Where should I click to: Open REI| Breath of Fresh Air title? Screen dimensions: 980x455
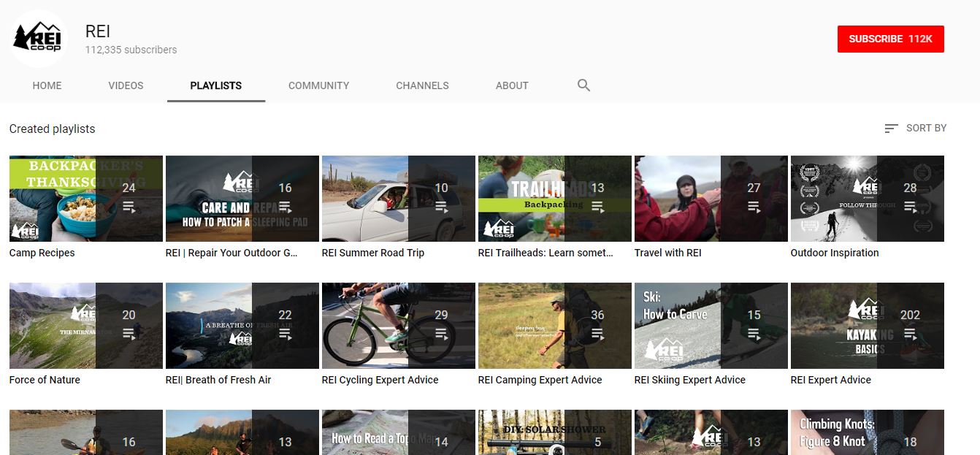[218, 380]
